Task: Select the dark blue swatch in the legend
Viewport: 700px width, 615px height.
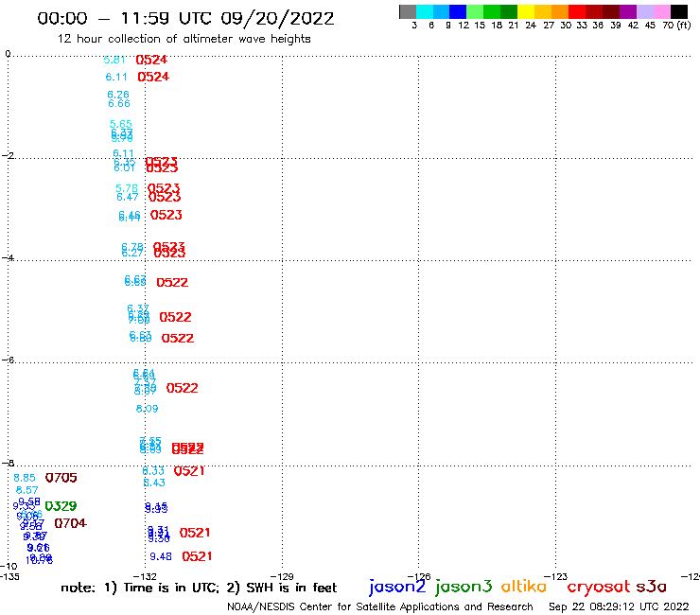Action: pos(458,11)
